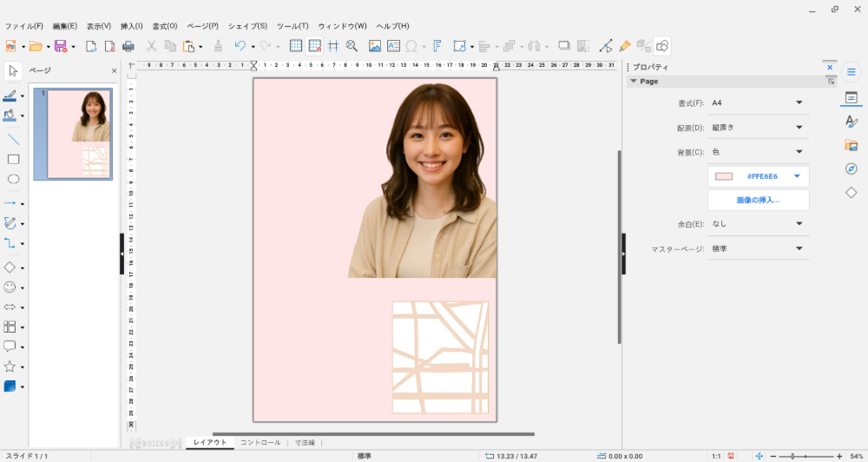
Task: Open the Basic Shapes dropdown arrow
Action: point(23,268)
